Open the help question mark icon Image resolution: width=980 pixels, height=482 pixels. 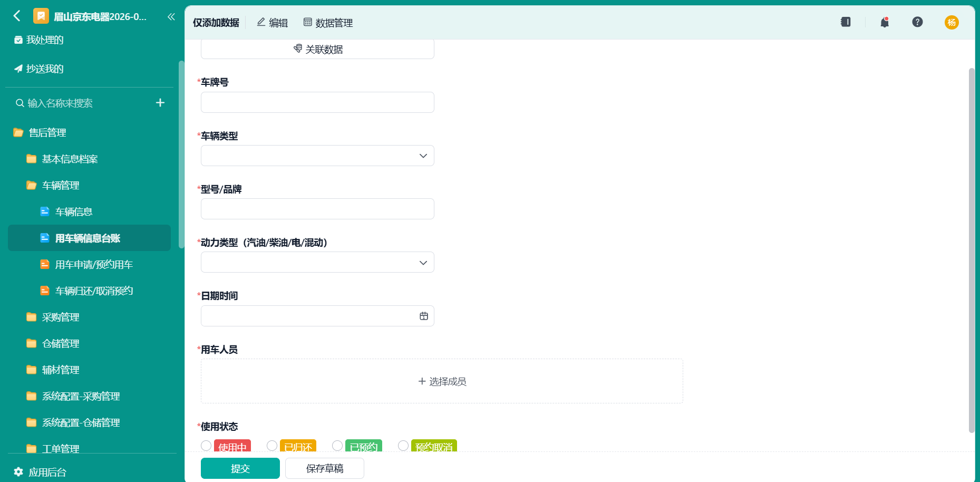tap(917, 22)
